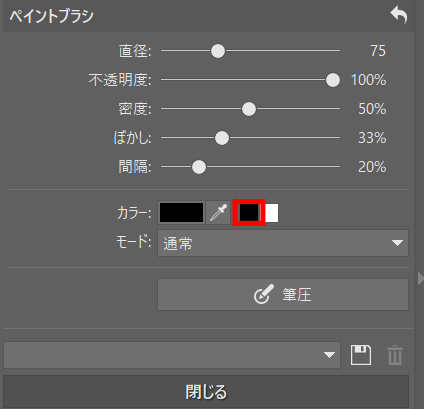Click the 直径 value field showing 75
The height and width of the screenshot is (409, 424).
378,51
